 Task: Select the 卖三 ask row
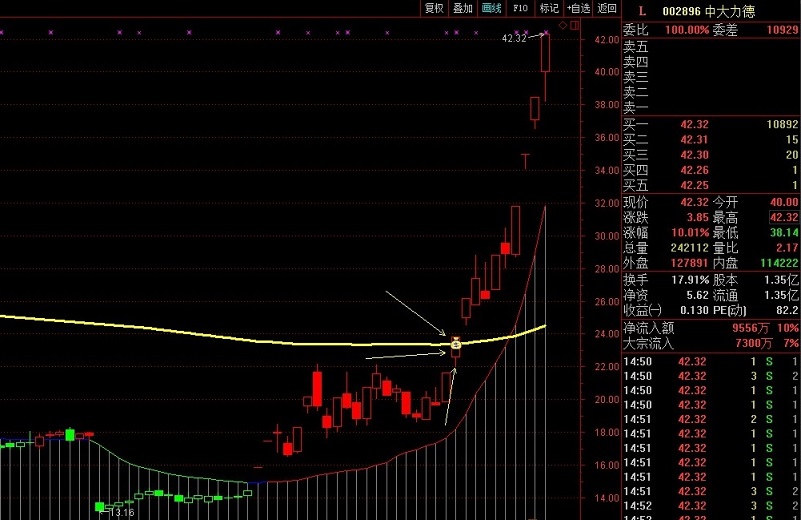tap(711, 78)
